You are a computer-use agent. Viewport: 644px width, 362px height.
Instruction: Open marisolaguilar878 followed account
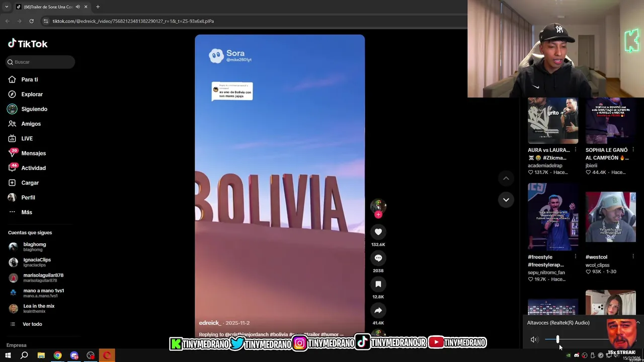coord(36,278)
